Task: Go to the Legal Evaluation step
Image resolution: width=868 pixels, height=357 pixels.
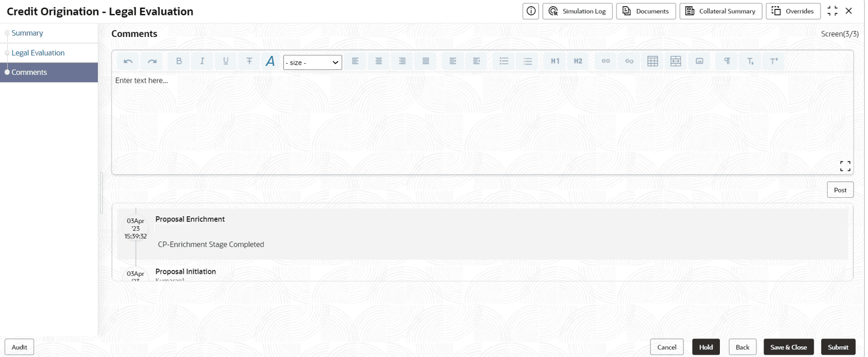Action: [x=38, y=53]
